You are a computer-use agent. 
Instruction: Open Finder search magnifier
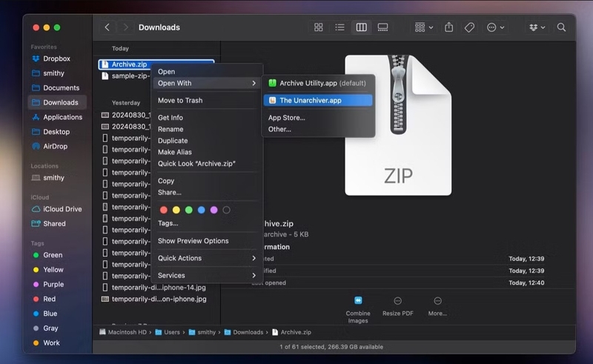pyautogui.click(x=561, y=27)
